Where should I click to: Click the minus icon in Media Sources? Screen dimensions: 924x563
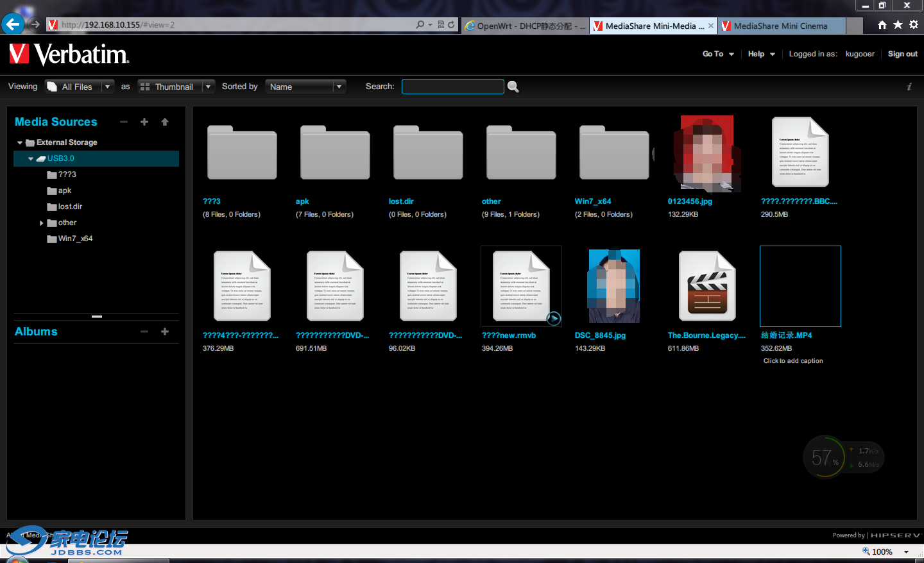point(124,122)
